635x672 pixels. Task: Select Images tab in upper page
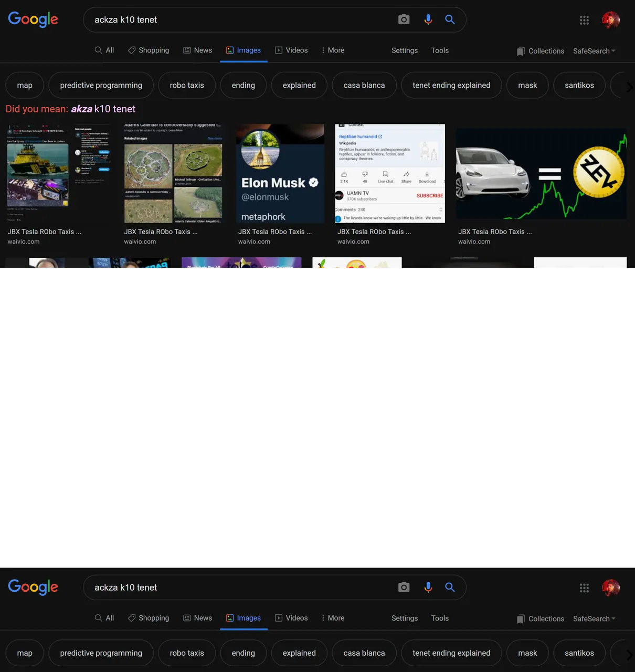pyautogui.click(x=244, y=50)
